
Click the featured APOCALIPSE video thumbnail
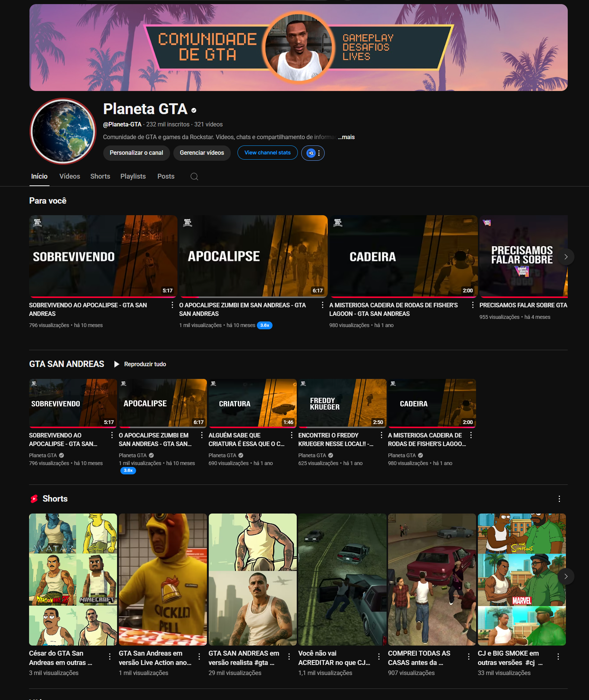click(x=253, y=256)
